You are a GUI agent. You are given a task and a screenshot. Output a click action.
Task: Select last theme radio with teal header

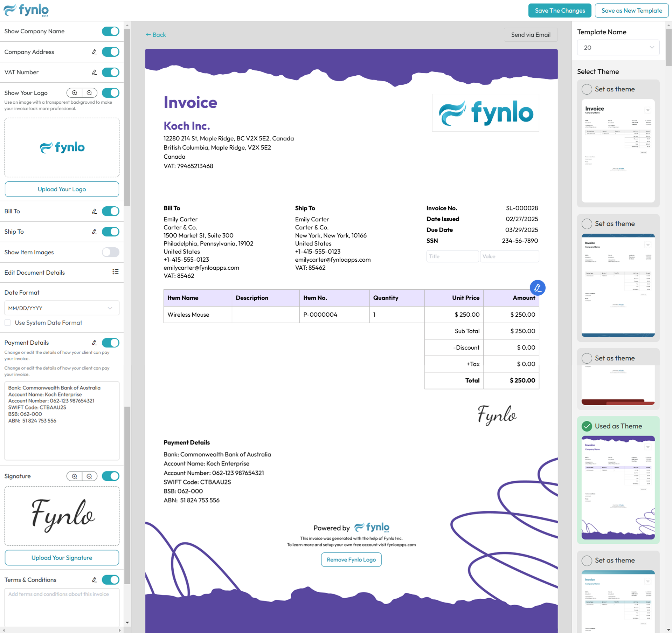[x=587, y=560]
